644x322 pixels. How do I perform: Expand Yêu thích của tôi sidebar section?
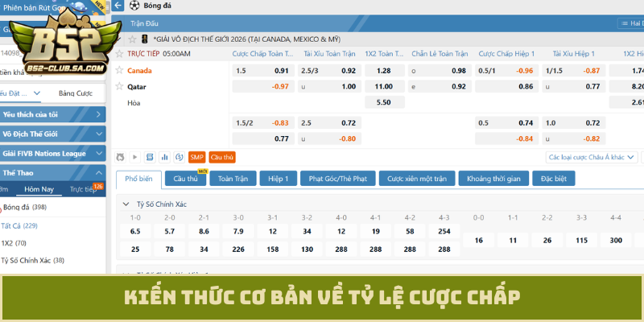pyautogui.click(x=52, y=114)
